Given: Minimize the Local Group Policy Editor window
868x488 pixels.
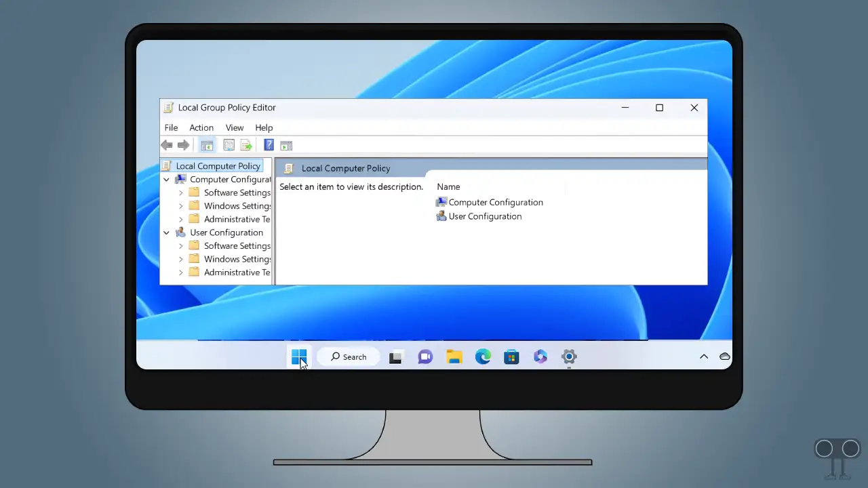Looking at the screenshot, I should point(625,107).
